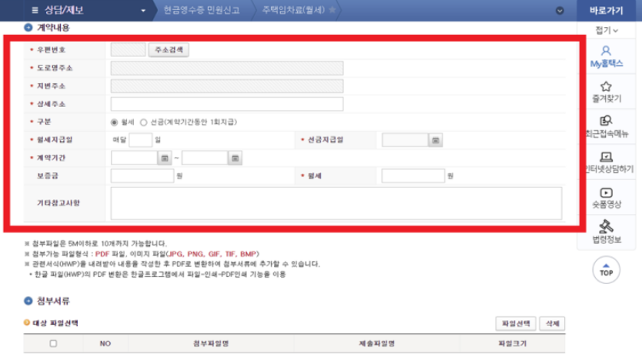Focus the 계약기간 end date field
This screenshot has height=364, width=642.
coord(205,158)
